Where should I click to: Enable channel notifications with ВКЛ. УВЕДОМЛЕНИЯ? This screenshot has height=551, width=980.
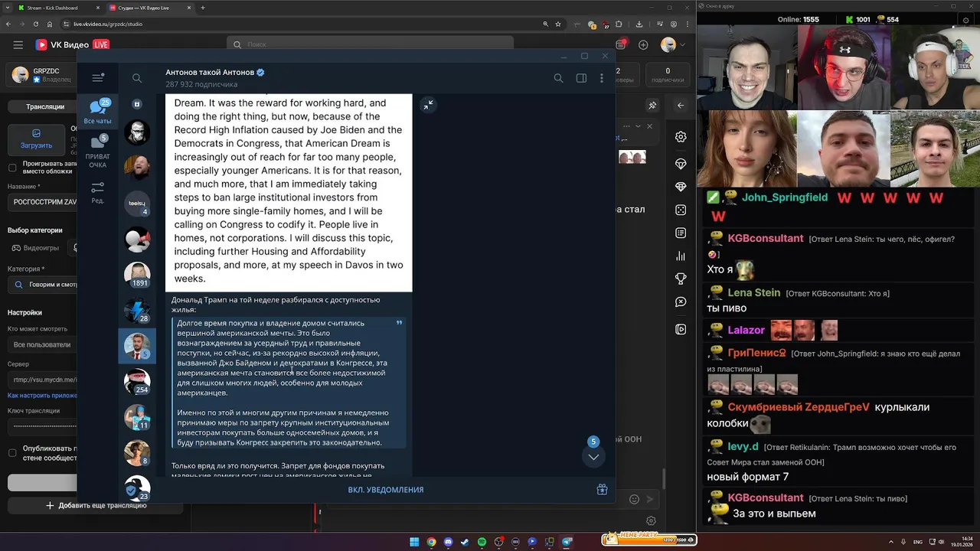click(x=386, y=490)
